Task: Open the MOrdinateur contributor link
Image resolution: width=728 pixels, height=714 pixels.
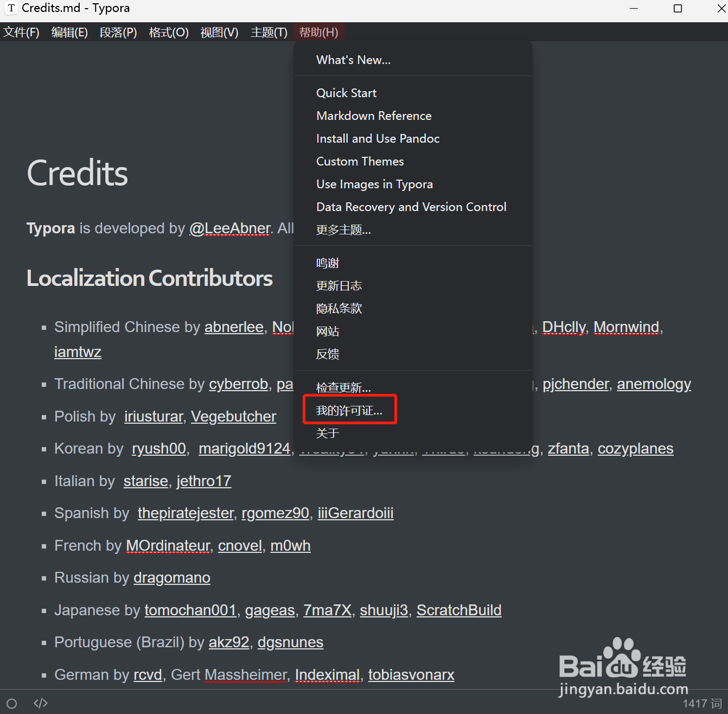Action: [x=168, y=546]
